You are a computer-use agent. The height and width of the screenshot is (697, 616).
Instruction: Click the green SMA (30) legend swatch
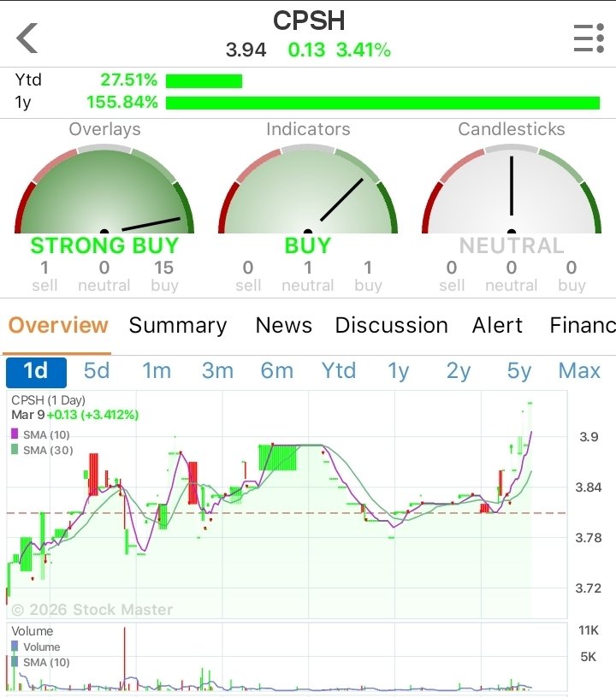(x=15, y=449)
